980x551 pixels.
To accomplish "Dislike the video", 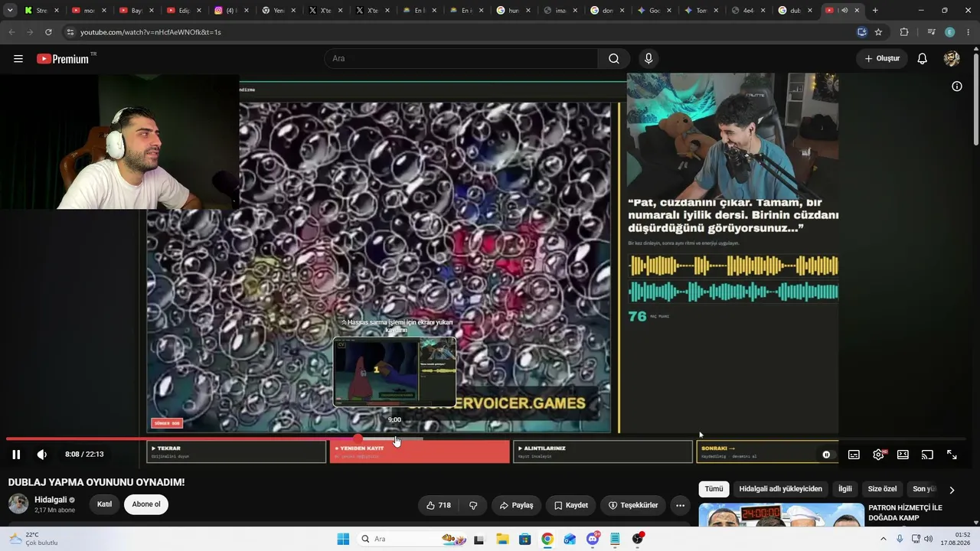I will (473, 505).
